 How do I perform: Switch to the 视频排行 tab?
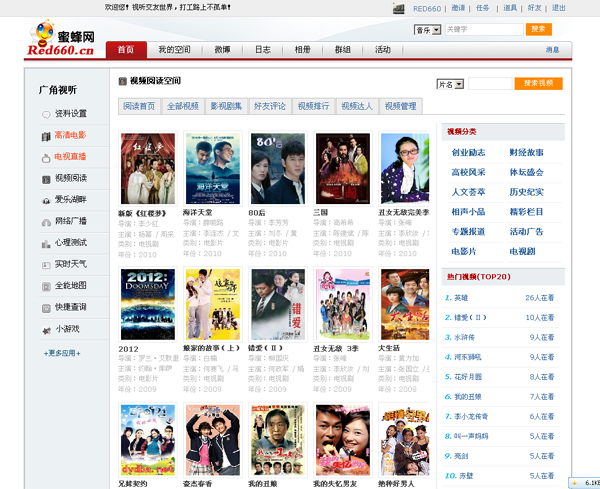pyautogui.click(x=313, y=106)
